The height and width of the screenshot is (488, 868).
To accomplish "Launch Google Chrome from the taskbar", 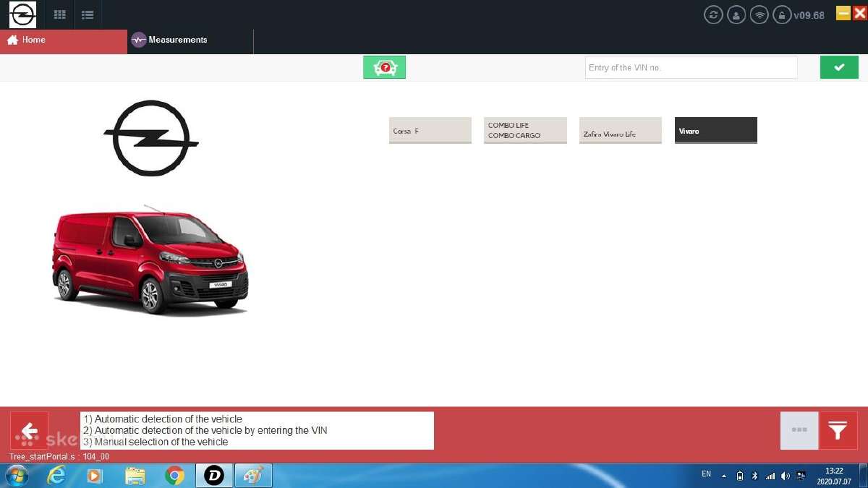I will [174, 476].
